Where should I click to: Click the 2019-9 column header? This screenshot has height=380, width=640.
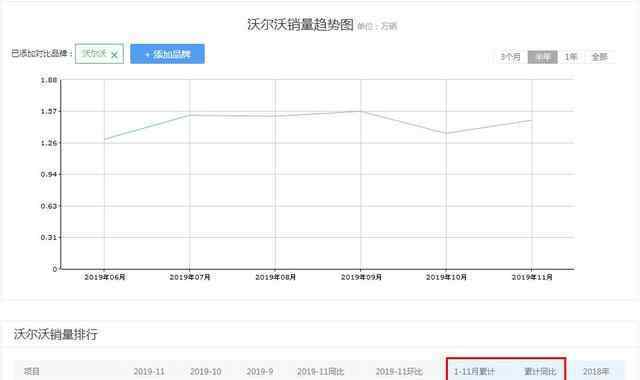[260, 371]
